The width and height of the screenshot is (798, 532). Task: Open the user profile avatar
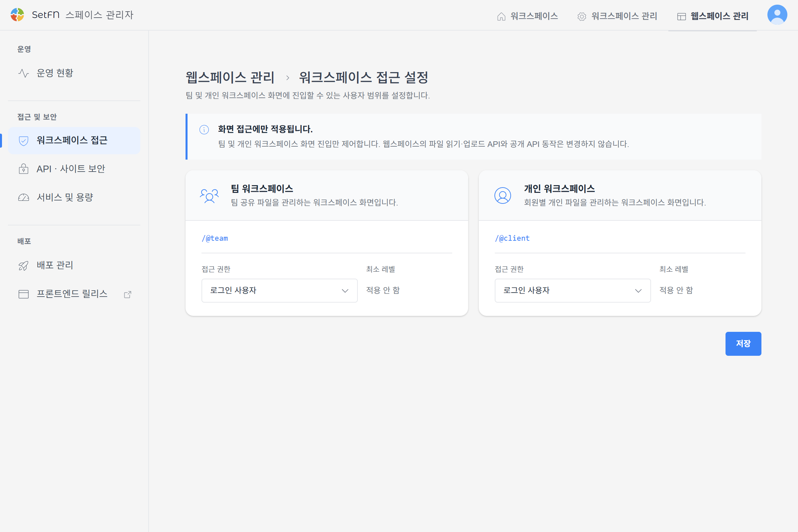coord(777,15)
